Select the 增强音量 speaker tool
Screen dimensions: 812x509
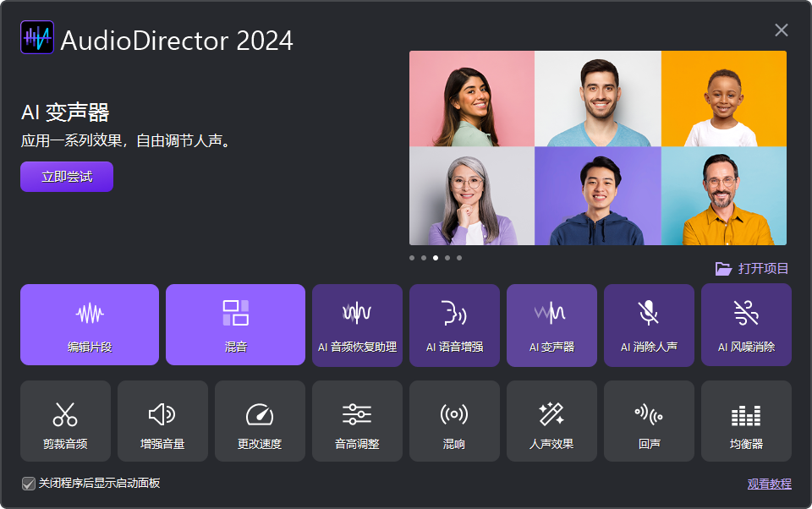[x=162, y=421]
